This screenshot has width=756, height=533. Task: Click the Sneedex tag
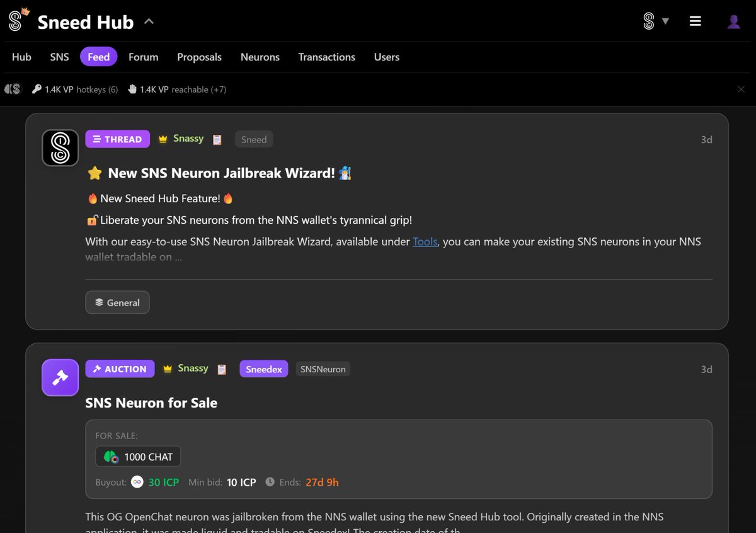coord(264,369)
